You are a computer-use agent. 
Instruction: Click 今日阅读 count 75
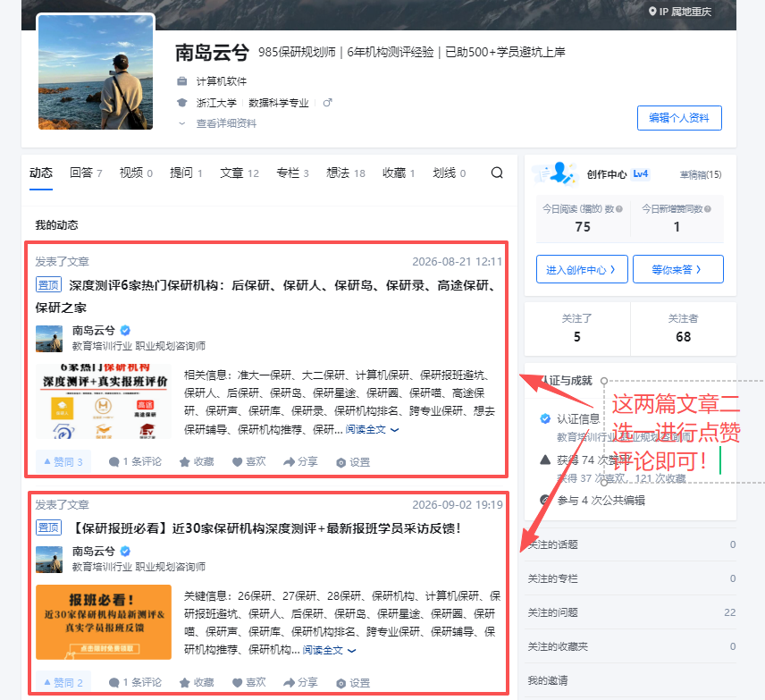pos(583,227)
